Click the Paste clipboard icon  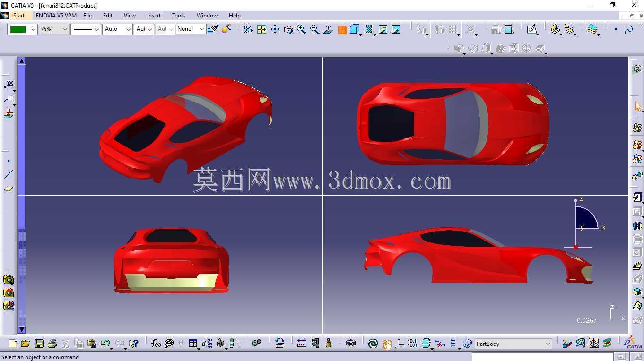click(92, 344)
